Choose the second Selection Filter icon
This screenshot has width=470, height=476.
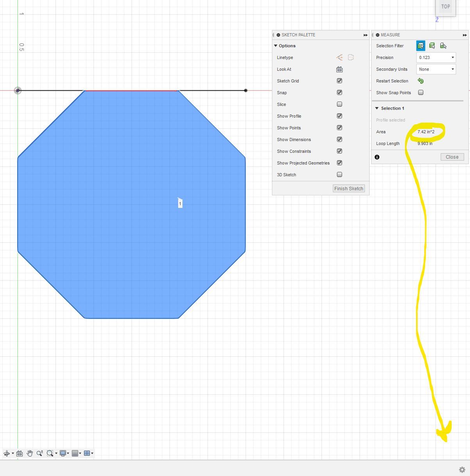432,46
